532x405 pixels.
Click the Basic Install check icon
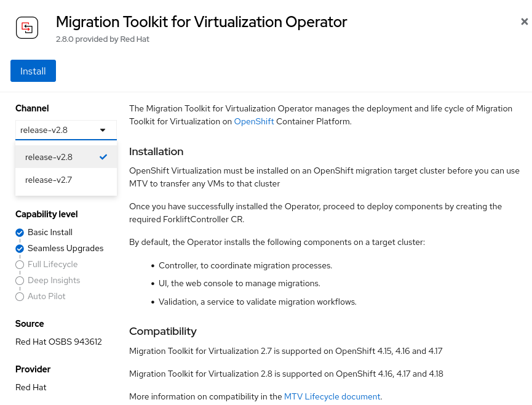(20, 233)
